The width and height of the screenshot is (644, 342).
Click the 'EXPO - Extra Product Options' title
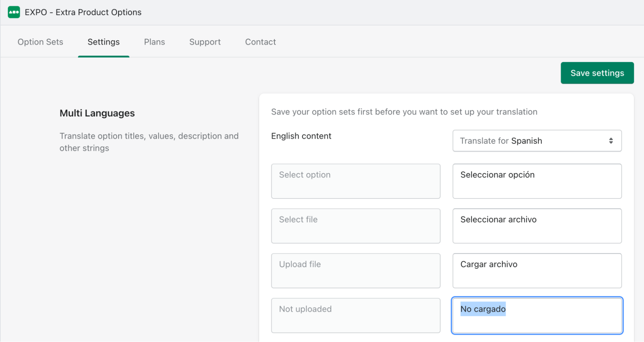(83, 12)
